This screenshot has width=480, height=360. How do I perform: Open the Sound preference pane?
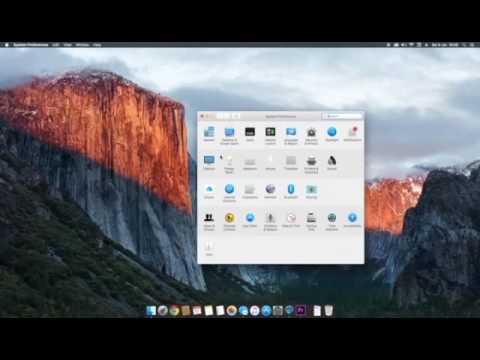(332, 163)
